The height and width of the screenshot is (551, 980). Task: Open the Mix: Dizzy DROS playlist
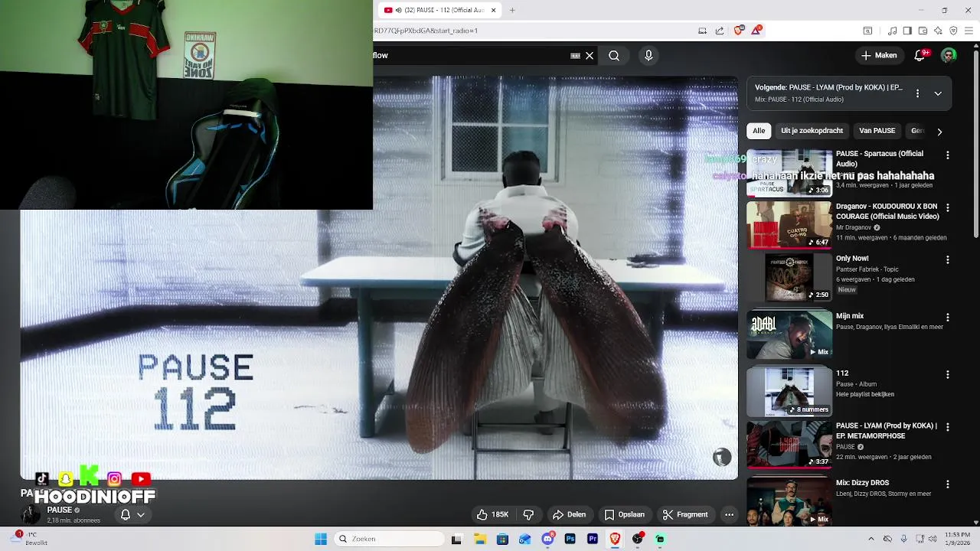pyautogui.click(x=789, y=501)
